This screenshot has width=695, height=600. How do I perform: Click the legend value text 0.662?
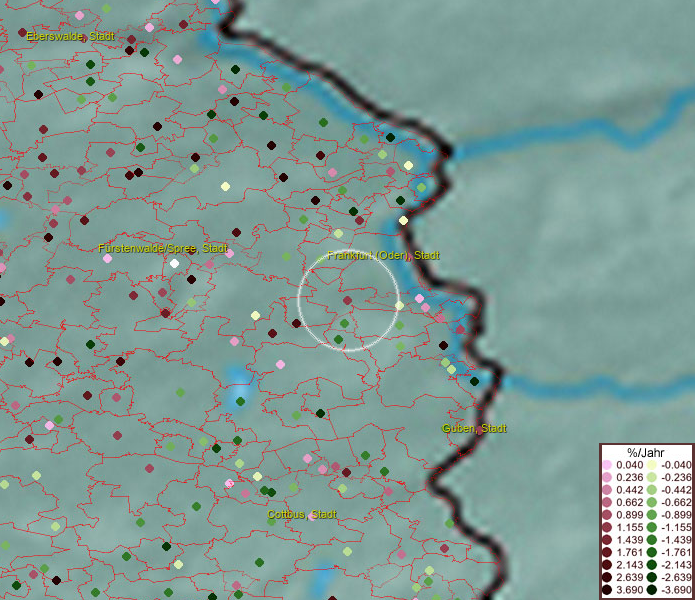coord(629,503)
